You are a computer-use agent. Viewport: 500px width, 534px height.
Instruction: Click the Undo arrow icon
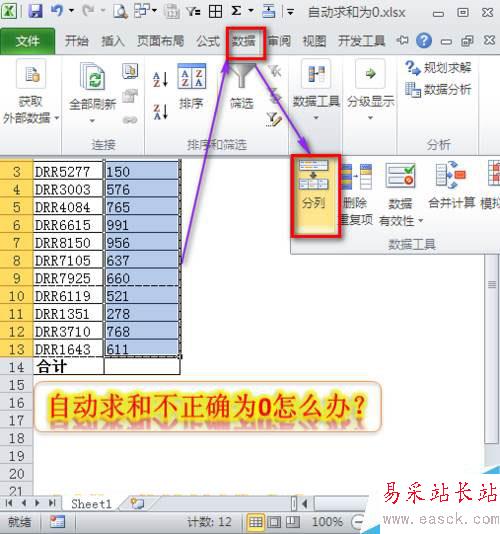(57, 11)
